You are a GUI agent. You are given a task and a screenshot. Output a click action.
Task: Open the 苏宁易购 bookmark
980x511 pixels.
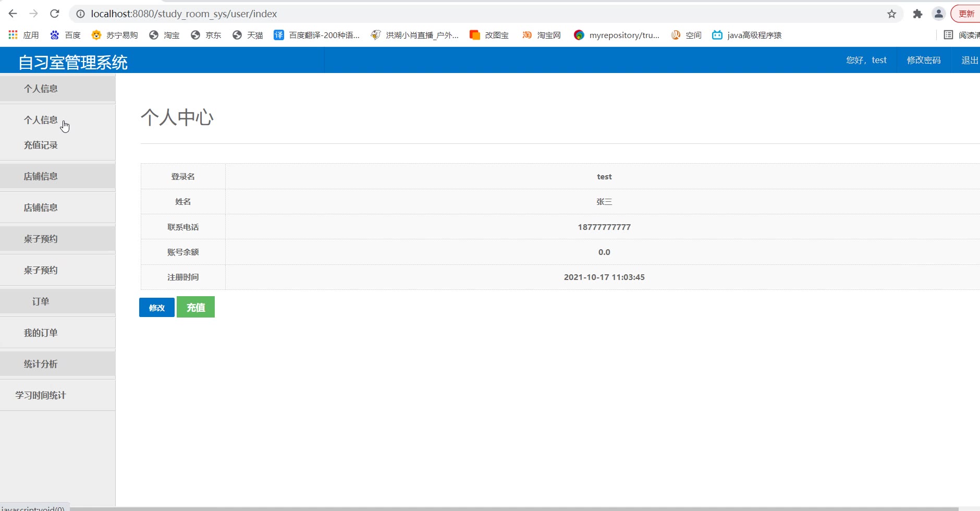point(115,35)
